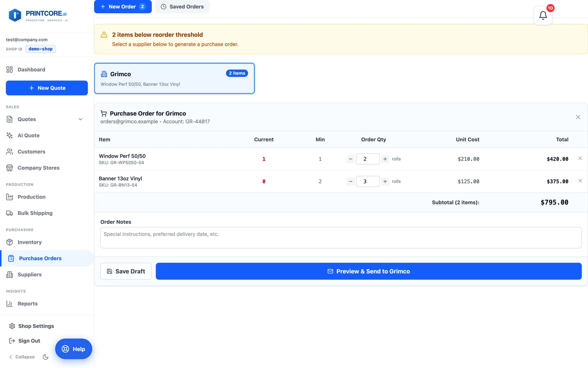Click the PrintCore.ai logo
588x368 pixels.
38,15
